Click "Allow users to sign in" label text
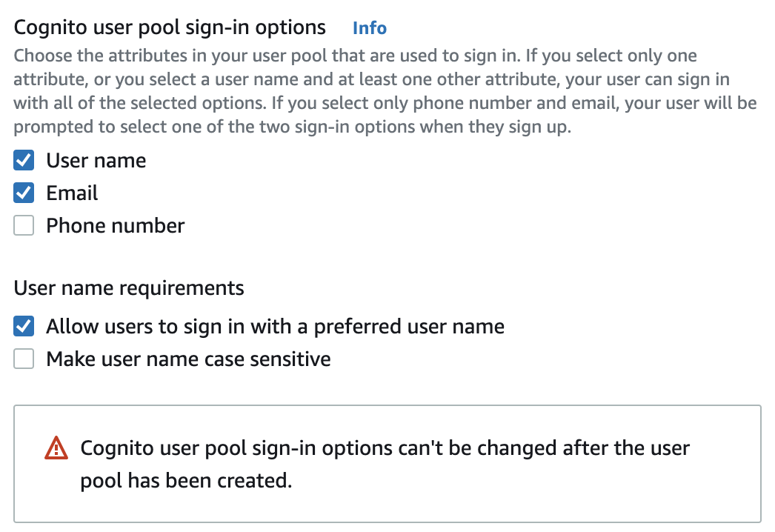 (x=275, y=327)
